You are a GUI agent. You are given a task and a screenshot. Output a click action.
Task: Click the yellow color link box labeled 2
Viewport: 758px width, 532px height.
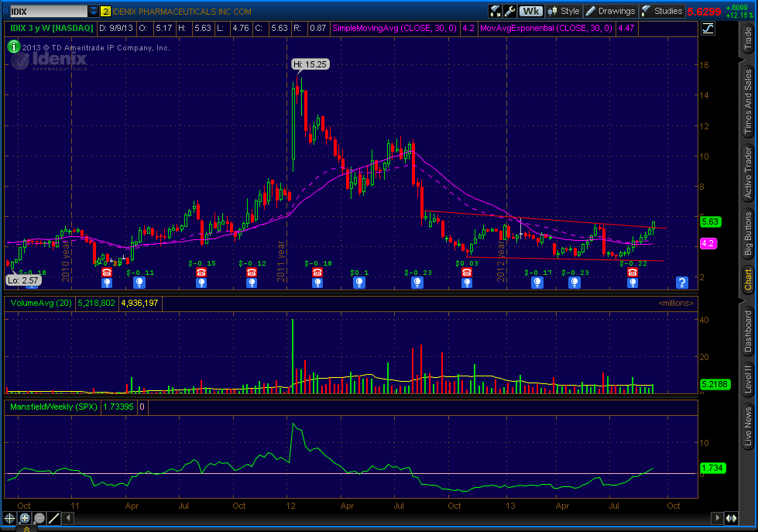[105, 11]
